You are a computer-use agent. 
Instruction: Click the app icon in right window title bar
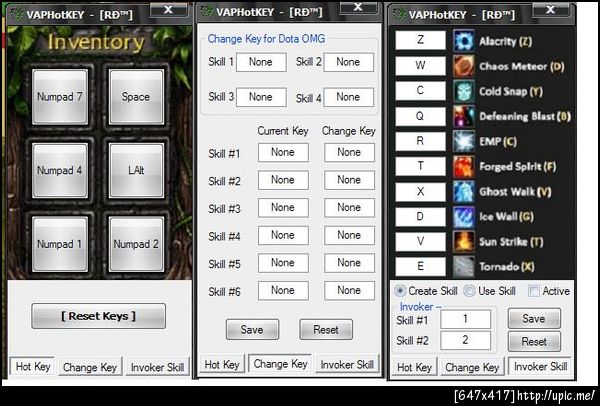coord(399,15)
